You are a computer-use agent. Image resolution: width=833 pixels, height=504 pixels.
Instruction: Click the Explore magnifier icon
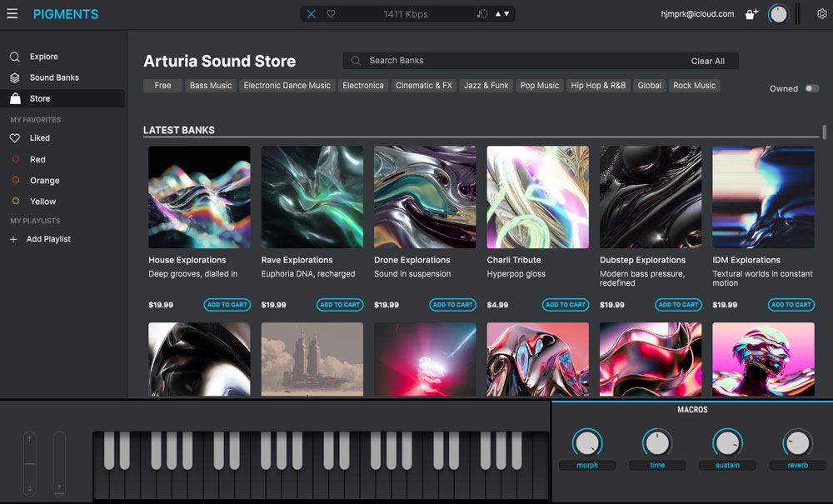(x=15, y=57)
